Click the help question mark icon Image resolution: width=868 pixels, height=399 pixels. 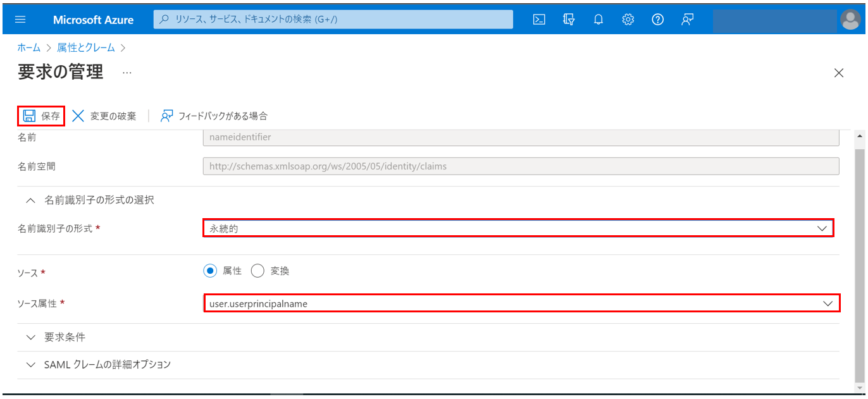(657, 20)
